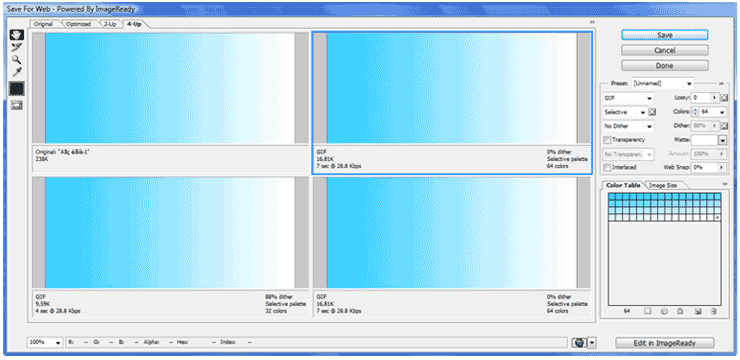Open the Matte color dropdown
The width and height of the screenshot is (740, 360).
[723, 140]
